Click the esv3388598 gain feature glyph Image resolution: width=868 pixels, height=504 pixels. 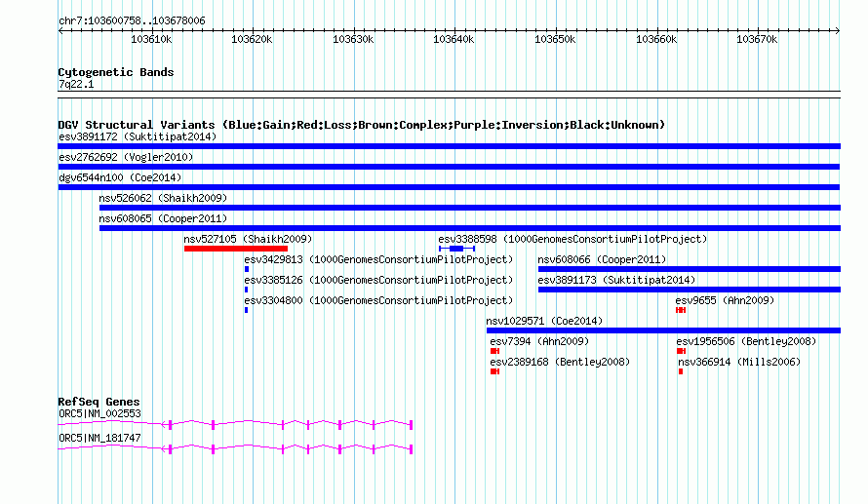pos(456,249)
